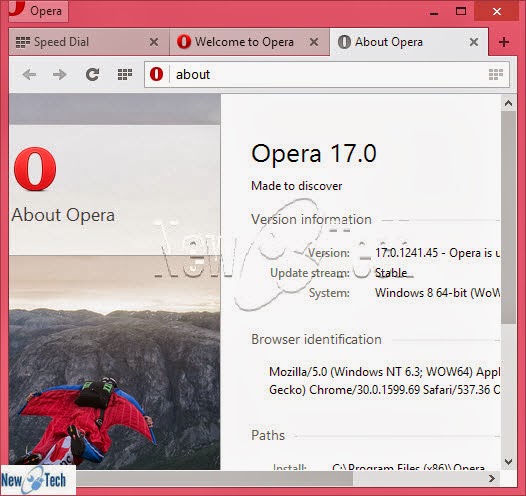This screenshot has height=496, width=526.
Task: Click the large red Opera logo
Action: (x=35, y=169)
